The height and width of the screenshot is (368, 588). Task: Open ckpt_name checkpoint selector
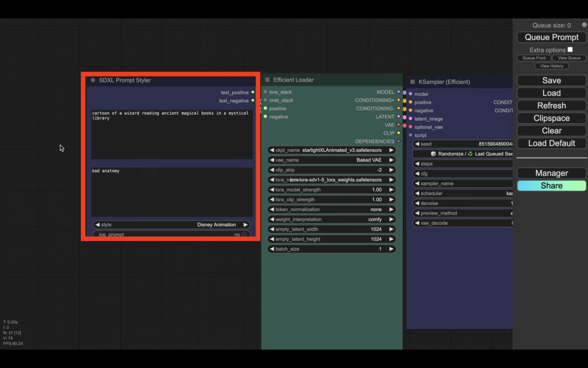(x=332, y=150)
